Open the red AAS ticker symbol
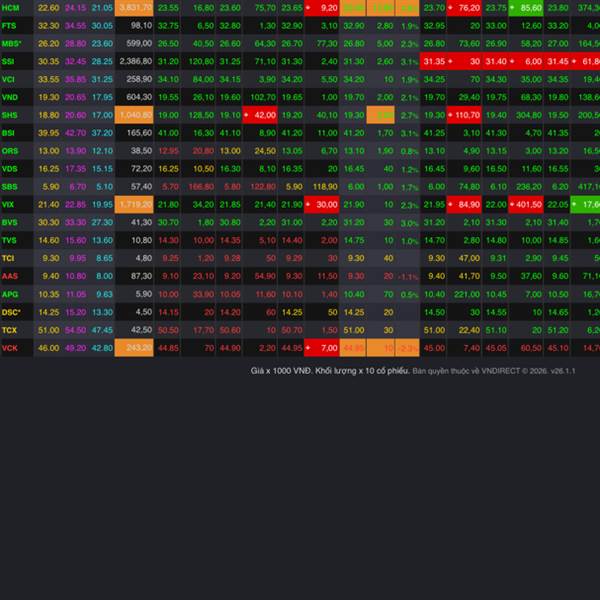 pyautogui.click(x=10, y=276)
